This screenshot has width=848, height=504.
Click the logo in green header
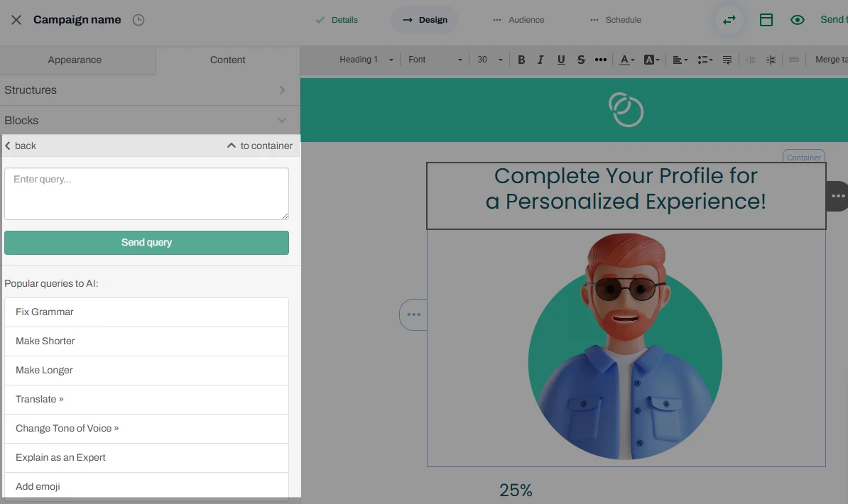tap(626, 110)
